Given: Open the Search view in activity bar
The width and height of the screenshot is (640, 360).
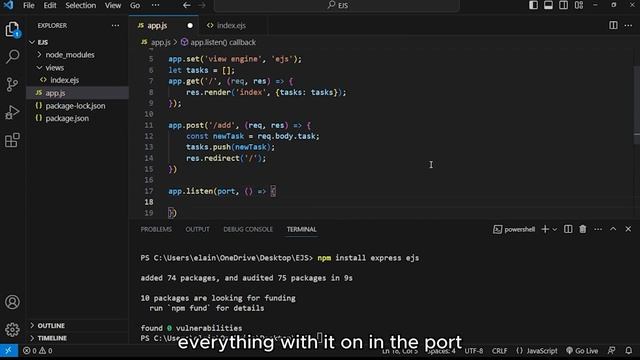Looking at the screenshot, I should coord(12,56).
